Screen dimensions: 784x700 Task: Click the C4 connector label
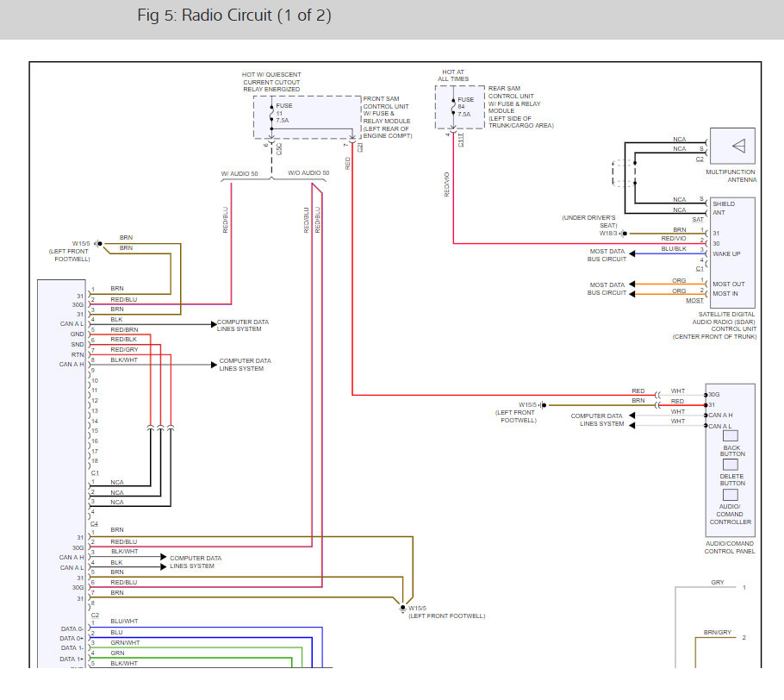95,523
